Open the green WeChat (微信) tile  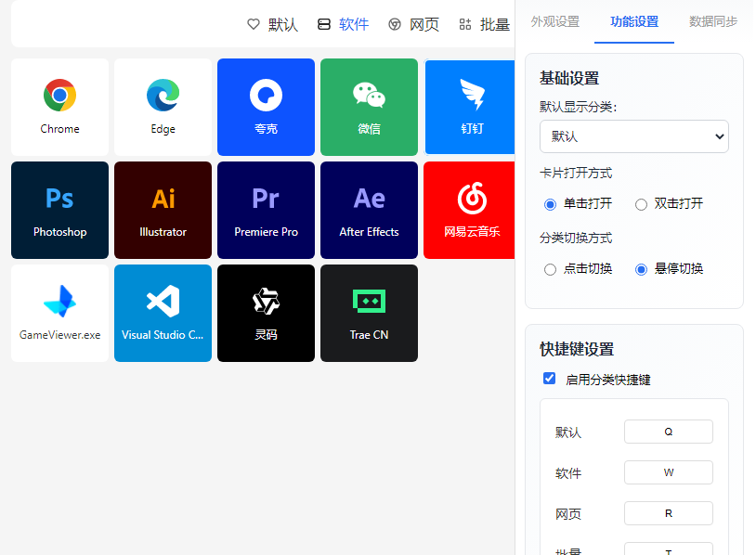pyautogui.click(x=369, y=107)
